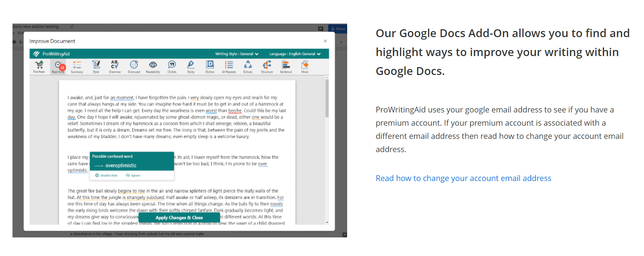
Task: Open the Echoes report icon
Action: (248, 66)
